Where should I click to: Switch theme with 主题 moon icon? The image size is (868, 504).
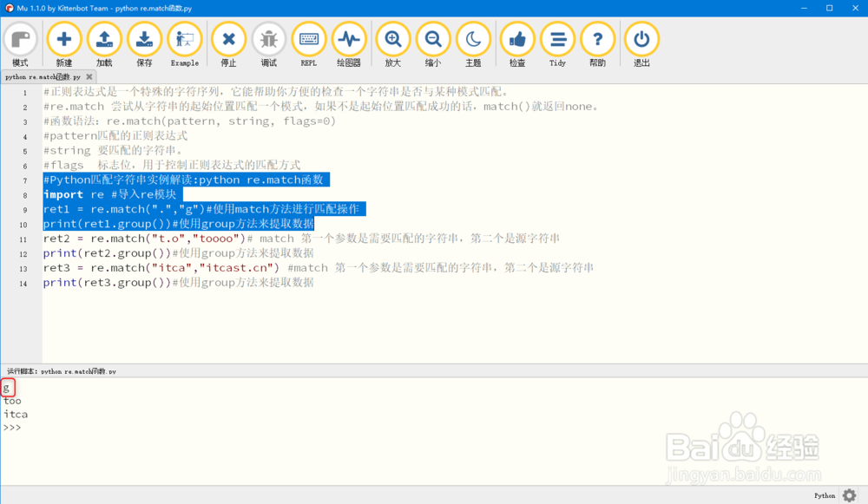[473, 44]
